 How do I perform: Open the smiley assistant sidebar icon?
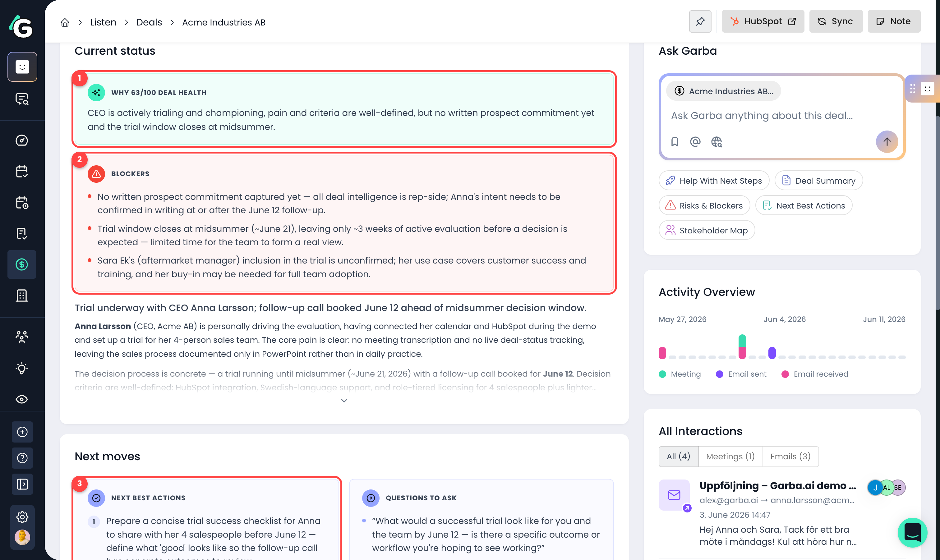click(x=22, y=67)
